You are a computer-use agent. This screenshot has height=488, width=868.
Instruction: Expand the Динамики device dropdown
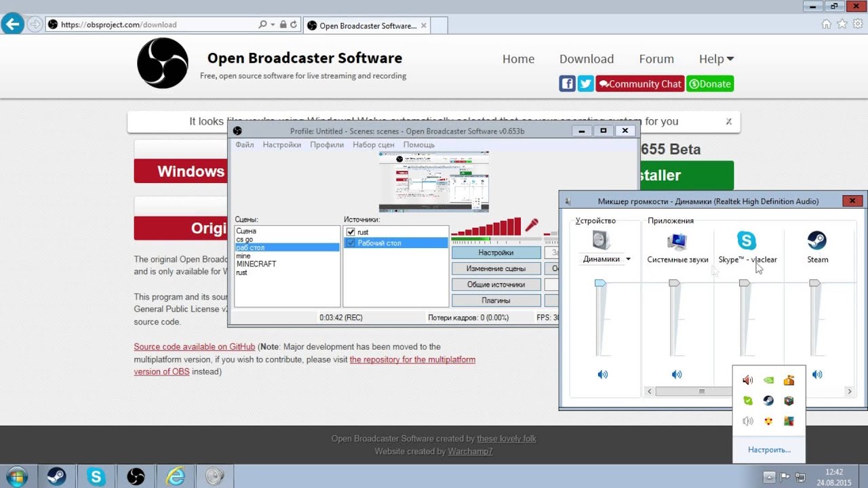pyautogui.click(x=628, y=260)
